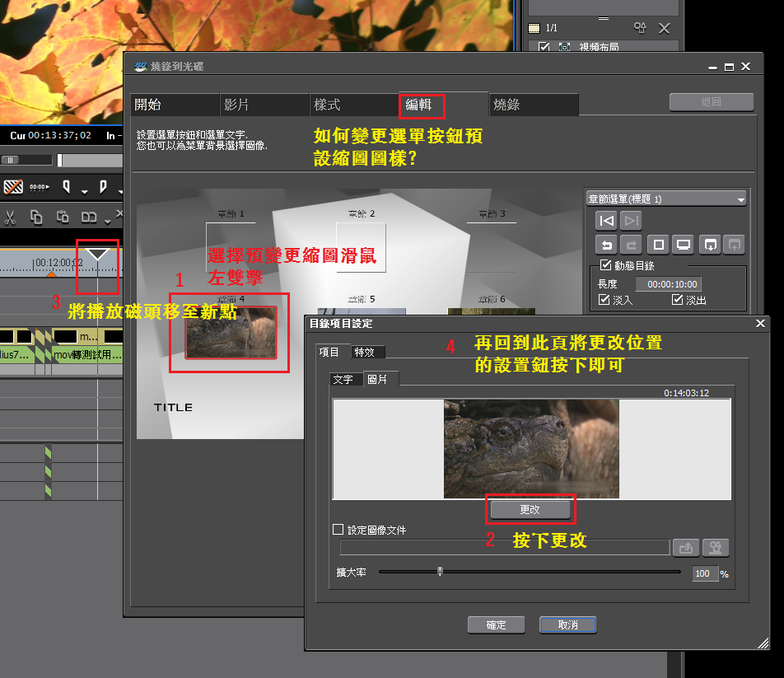Click the 擴大率 zoom slider handle
The width and height of the screenshot is (784, 678).
click(441, 572)
